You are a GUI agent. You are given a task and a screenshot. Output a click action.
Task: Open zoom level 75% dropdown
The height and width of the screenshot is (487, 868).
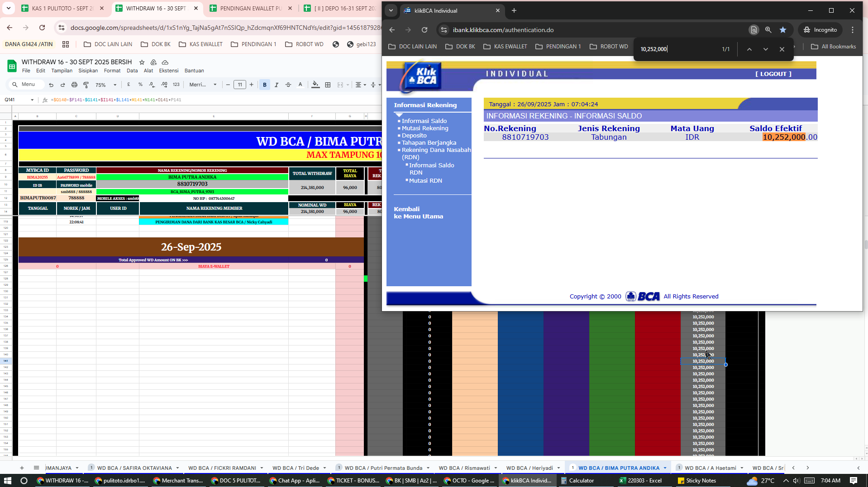[106, 85]
